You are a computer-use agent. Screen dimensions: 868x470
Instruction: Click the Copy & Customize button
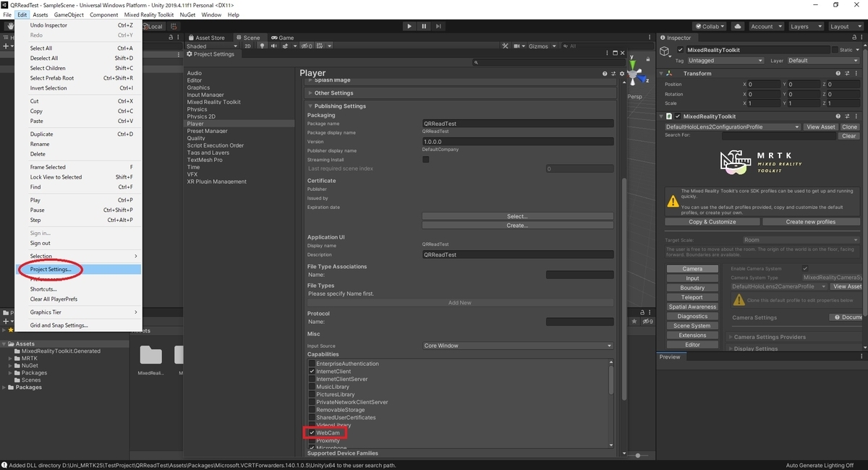[x=712, y=222]
